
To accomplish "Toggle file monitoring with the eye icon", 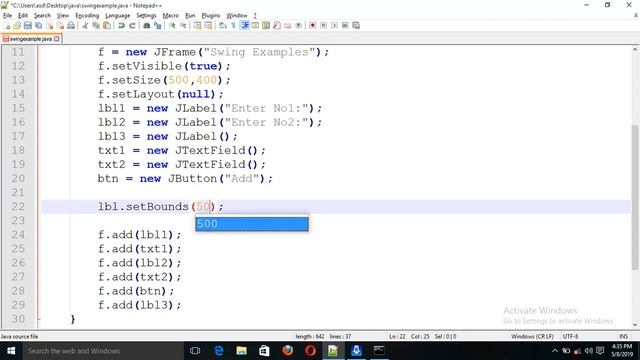I will [x=298, y=25].
